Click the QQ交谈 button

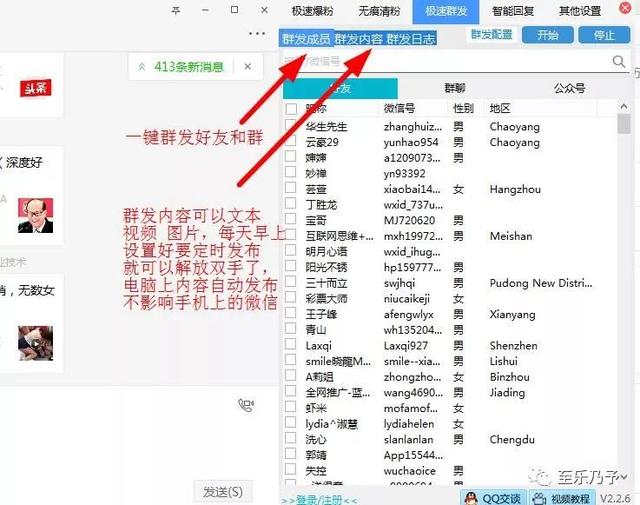(x=494, y=498)
